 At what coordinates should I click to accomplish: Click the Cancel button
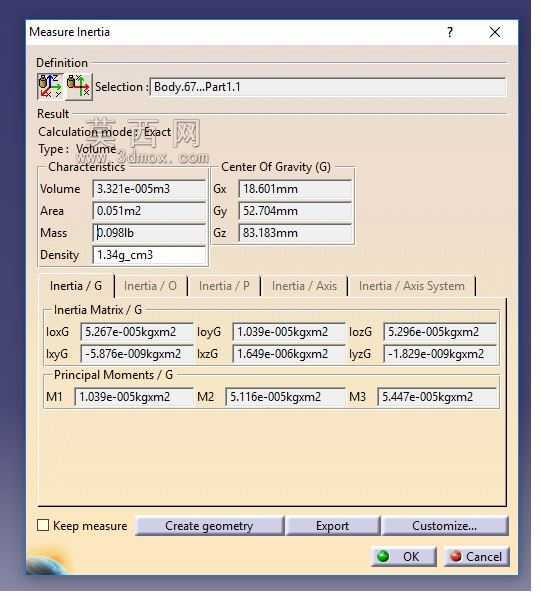(476, 556)
